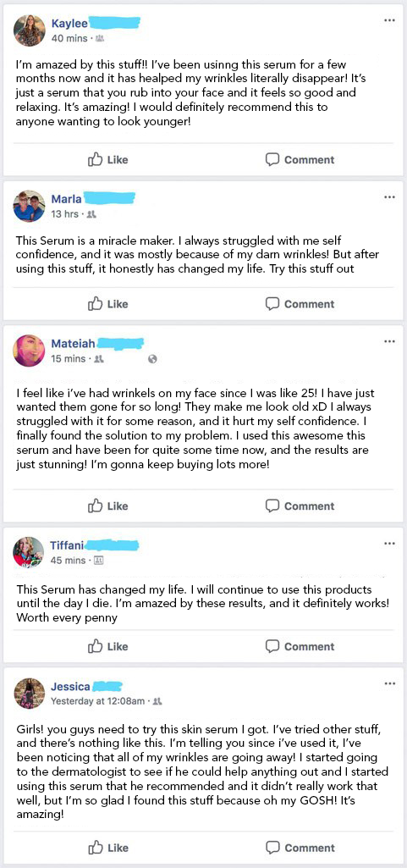This screenshot has height=868, width=407.
Task: Comment on Kaylee's post
Action: (x=300, y=160)
